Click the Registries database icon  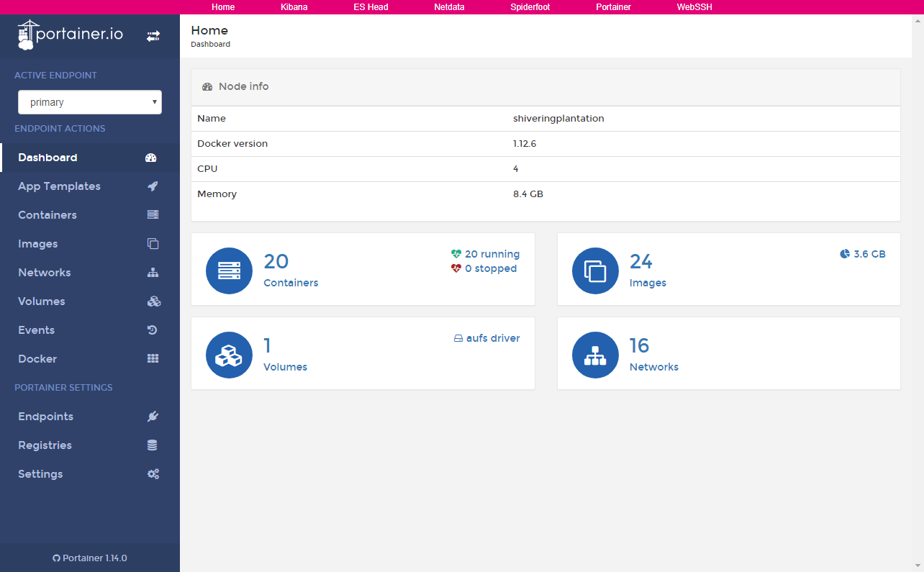click(x=153, y=445)
